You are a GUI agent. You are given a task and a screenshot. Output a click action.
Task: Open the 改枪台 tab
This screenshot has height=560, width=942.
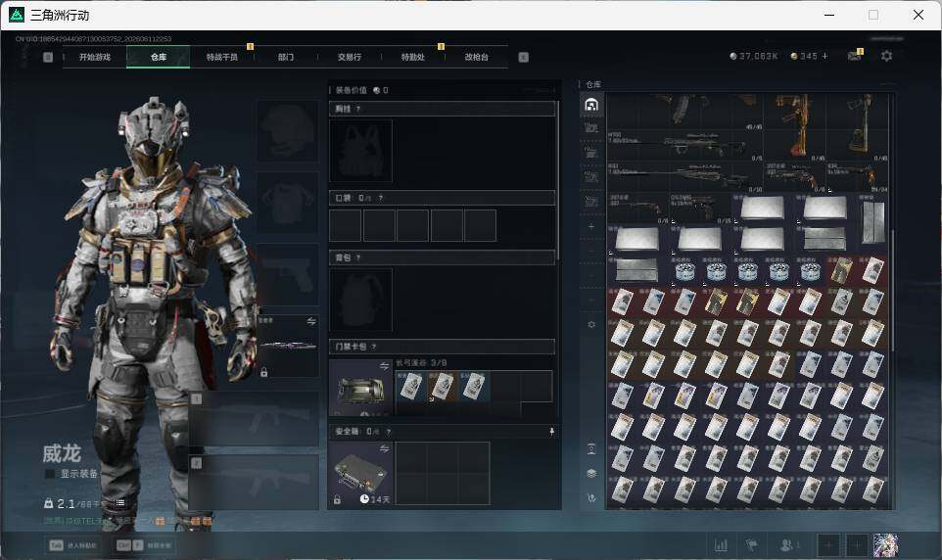point(477,57)
